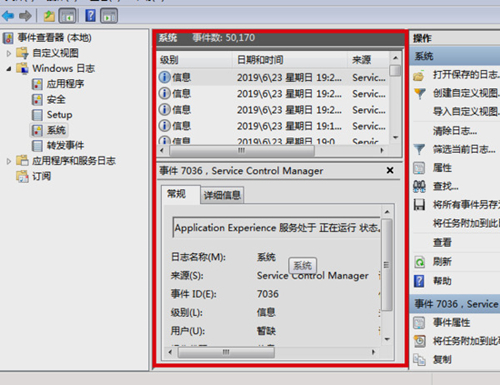Expand the 自定义视图 tree node
The image size is (500, 385).
[9, 53]
